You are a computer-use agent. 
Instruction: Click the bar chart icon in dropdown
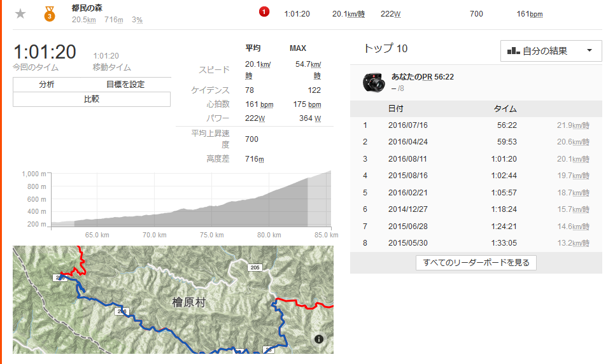(513, 51)
